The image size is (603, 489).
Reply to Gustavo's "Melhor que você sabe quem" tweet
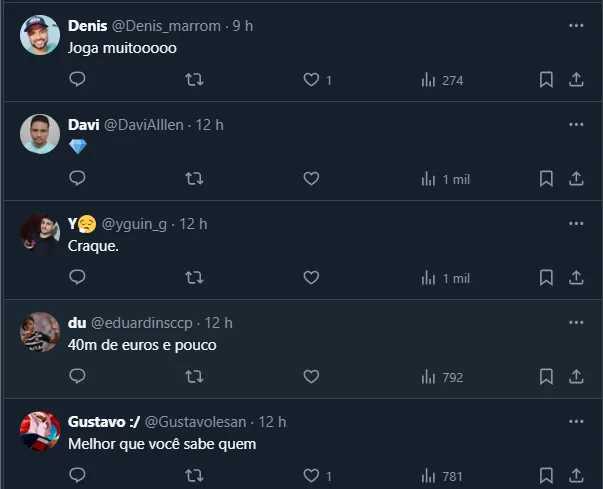(78, 475)
